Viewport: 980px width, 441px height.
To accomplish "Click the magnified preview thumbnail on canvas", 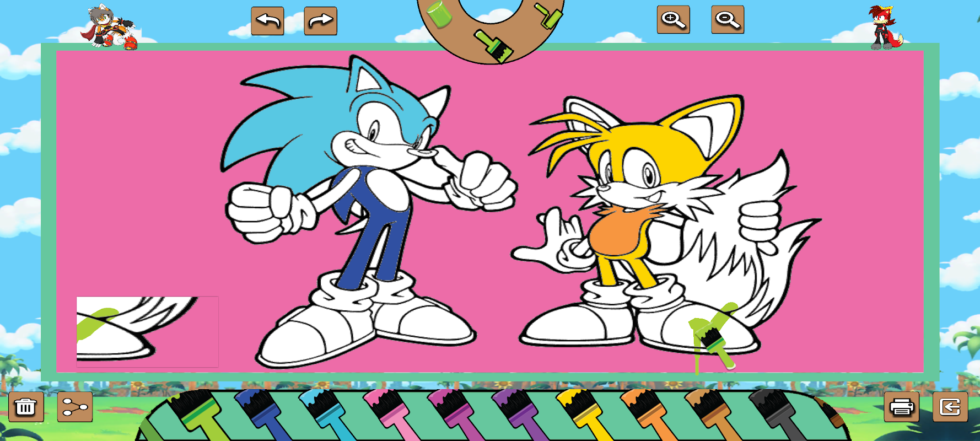I will coord(147,332).
